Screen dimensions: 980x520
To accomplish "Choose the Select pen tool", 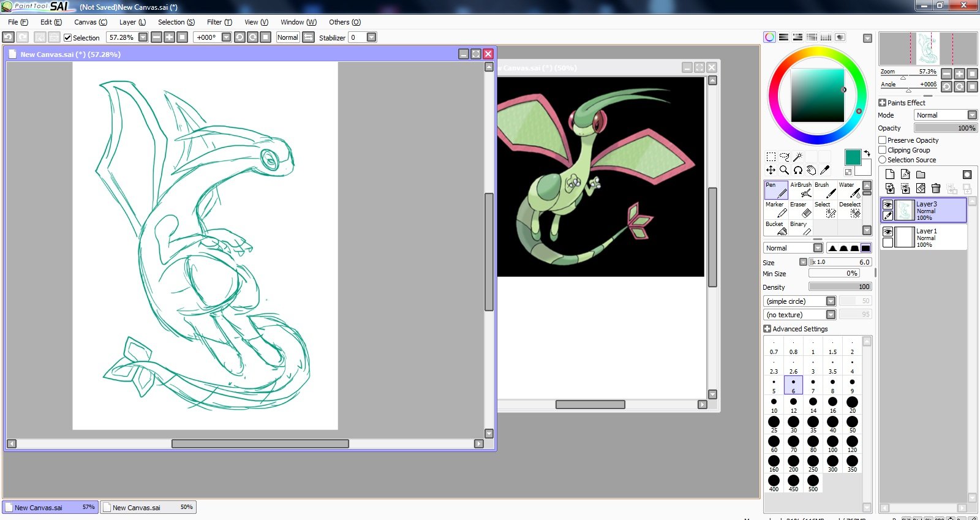I will coord(824,209).
